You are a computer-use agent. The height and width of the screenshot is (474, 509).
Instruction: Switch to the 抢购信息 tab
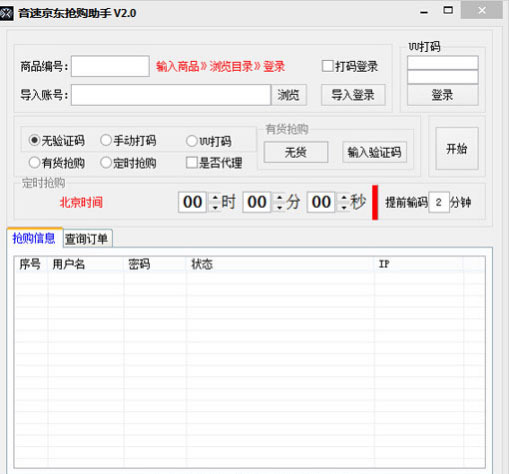tap(34, 238)
